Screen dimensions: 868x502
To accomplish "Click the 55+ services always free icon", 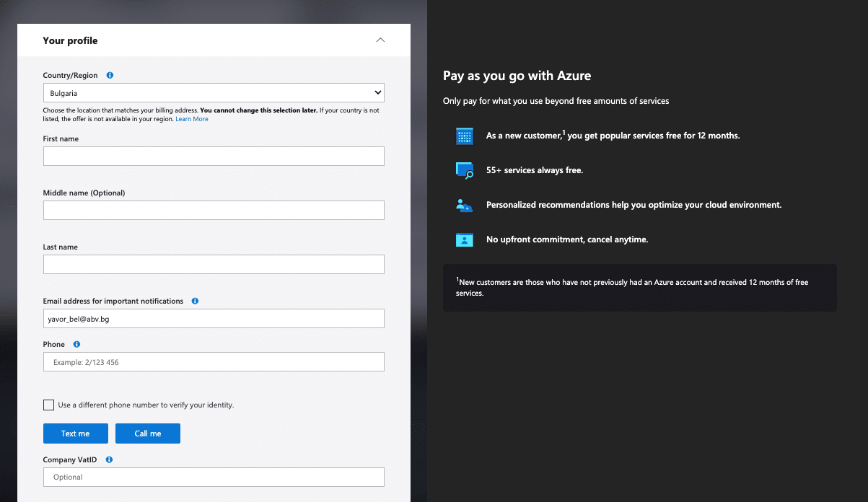I will 465,170.
